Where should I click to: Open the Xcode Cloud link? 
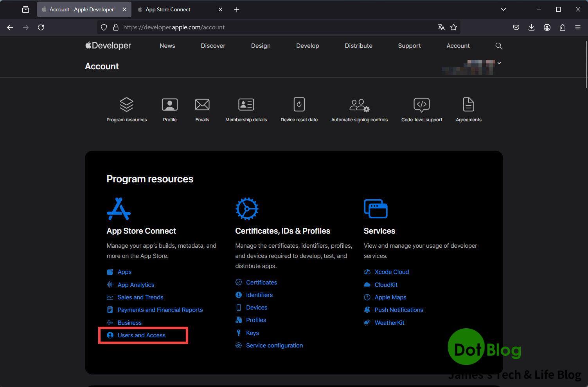(392, 272)
